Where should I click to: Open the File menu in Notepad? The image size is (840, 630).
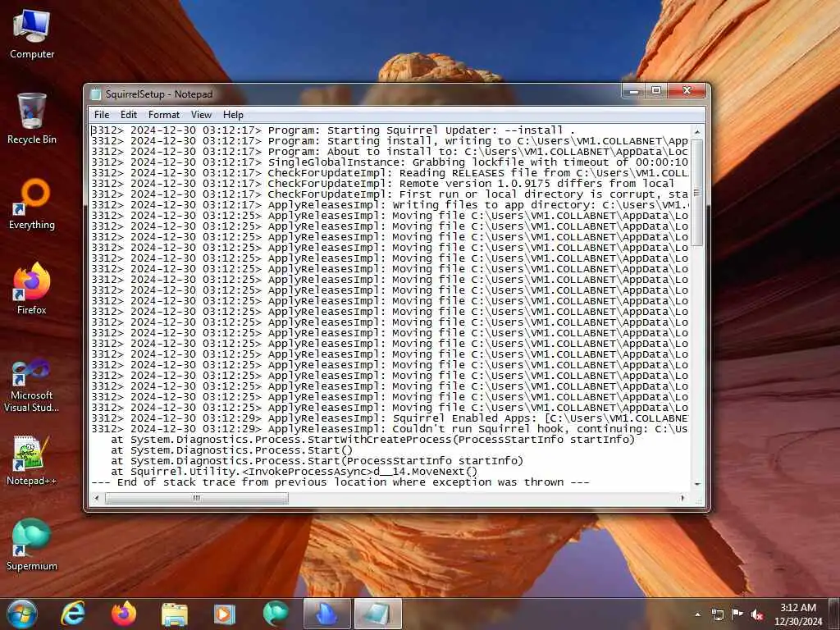pos(102,115)
